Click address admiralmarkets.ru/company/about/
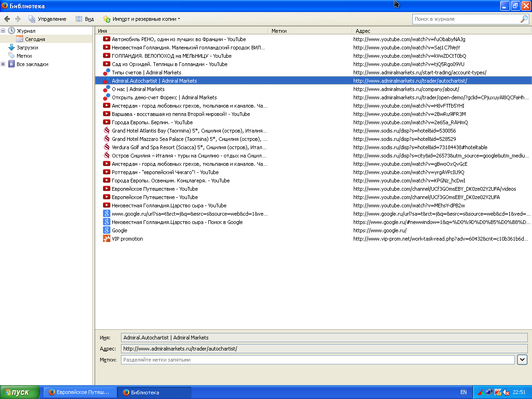This screenshot has width=532, height=399. coord(406,89)
